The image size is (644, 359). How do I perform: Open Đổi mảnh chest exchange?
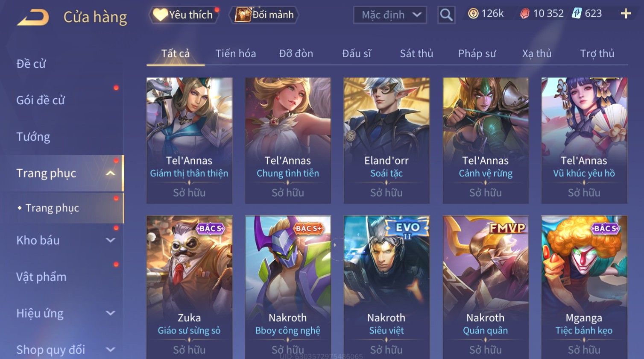click(264, 15)
